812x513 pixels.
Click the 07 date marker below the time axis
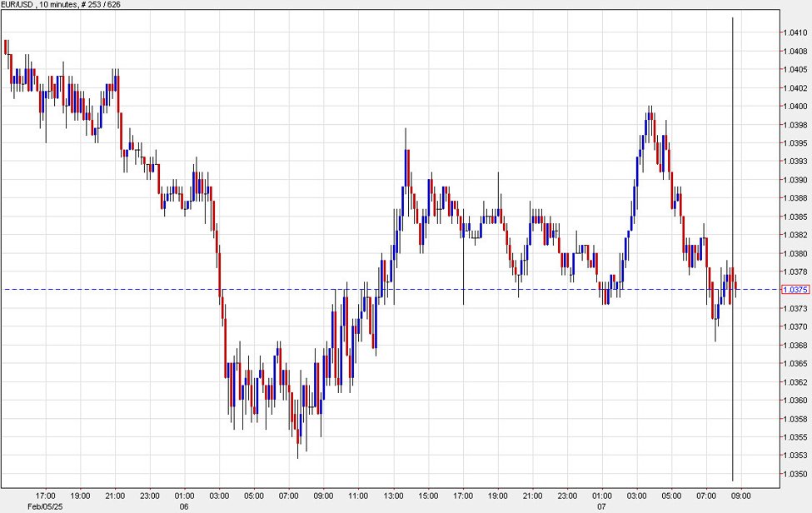click(x=605, y=506)
